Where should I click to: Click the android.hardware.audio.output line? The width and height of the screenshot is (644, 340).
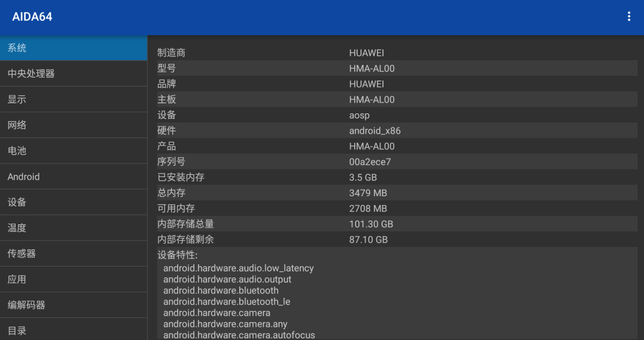point(227,279)
